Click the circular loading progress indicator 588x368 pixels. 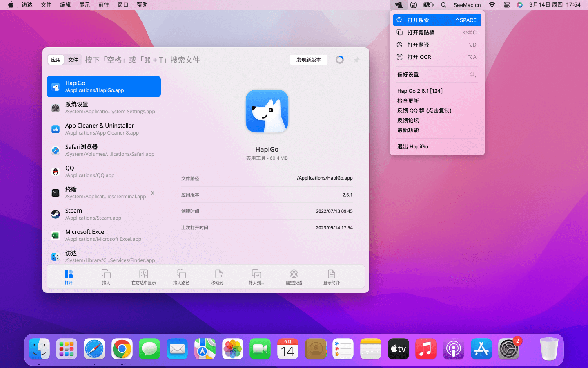point(339,60)
